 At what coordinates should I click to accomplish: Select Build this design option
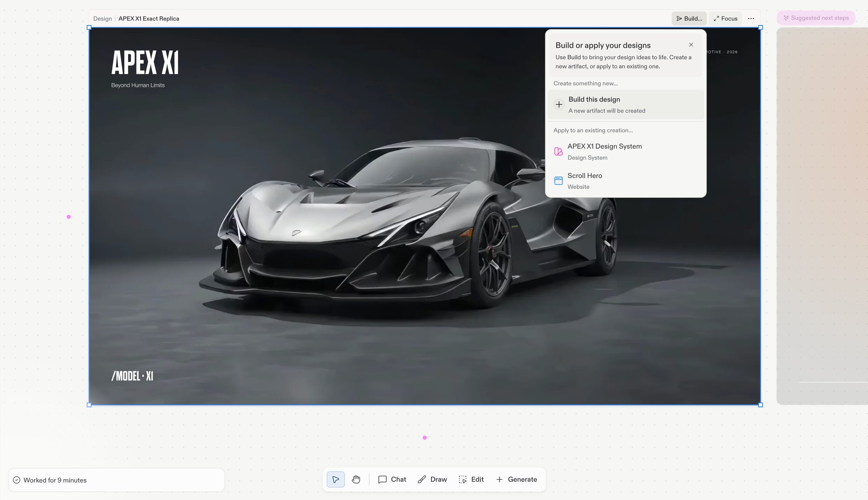625,105
